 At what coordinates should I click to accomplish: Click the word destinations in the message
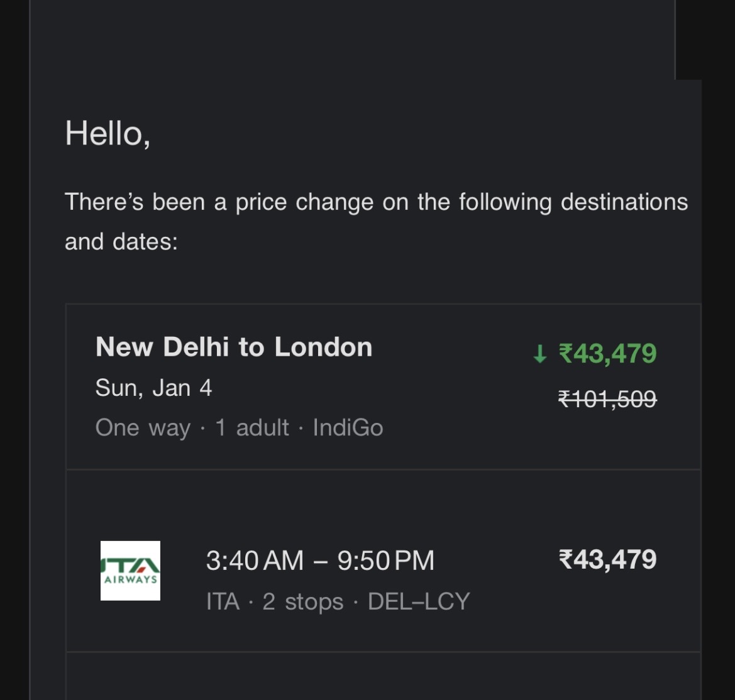click(x=624, y=202)
